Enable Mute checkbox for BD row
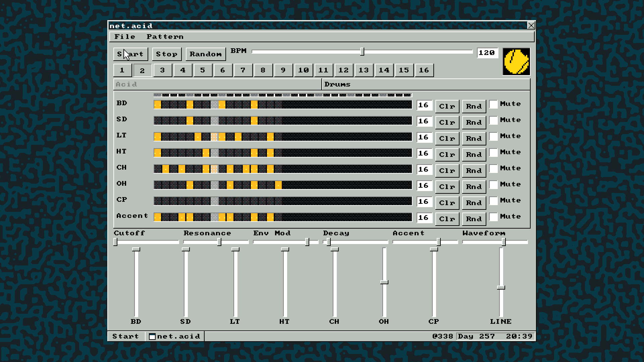This screenshot has width=644, height=362. [493, 104]
